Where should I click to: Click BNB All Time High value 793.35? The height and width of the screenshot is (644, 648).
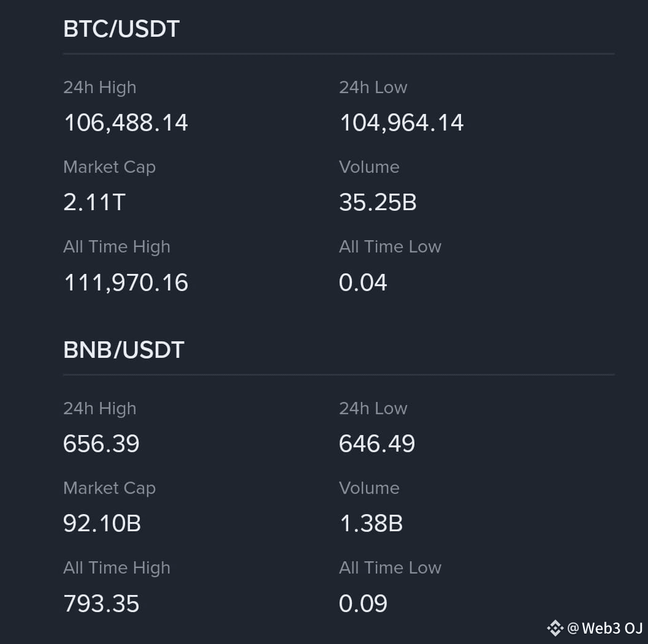click(101, 604)
